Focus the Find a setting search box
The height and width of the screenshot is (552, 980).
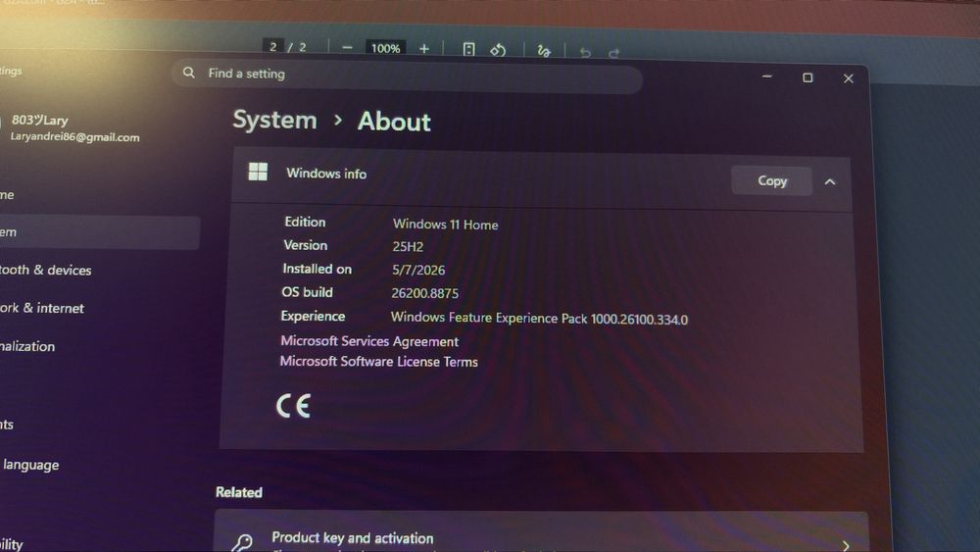(x=407, y=76)
